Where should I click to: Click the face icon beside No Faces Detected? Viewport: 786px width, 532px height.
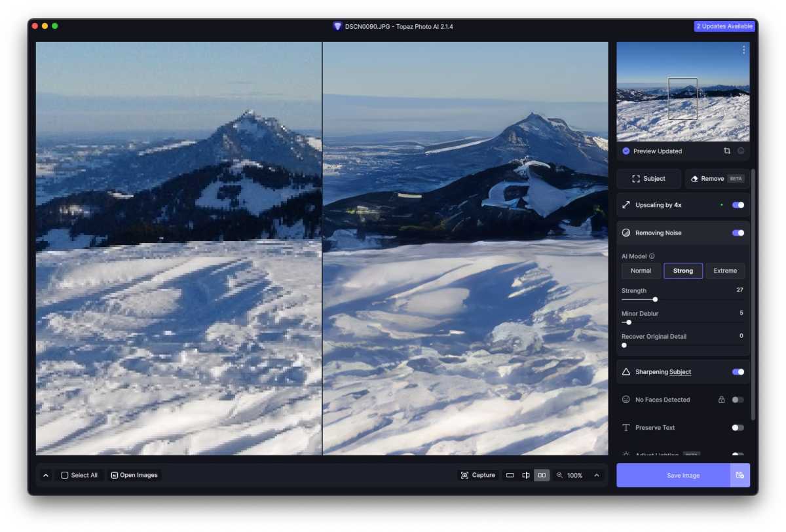(x=626, y=400)
